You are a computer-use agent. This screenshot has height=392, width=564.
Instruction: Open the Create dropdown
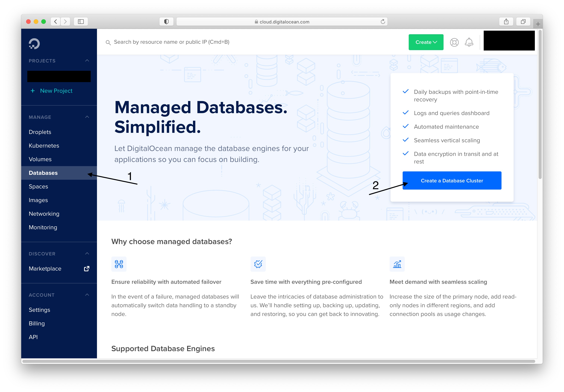[426, 42]
